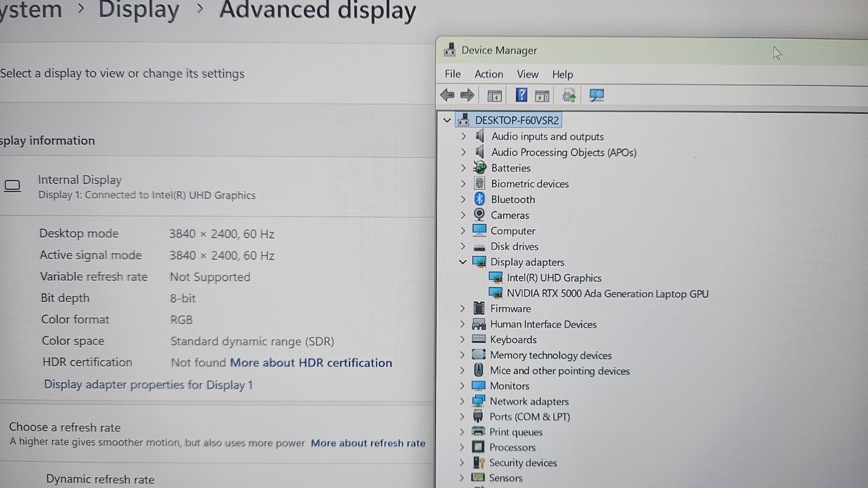Viewport: 868px width, 488px height.
Task: Open the Action menu
Action: coord(489,74)
